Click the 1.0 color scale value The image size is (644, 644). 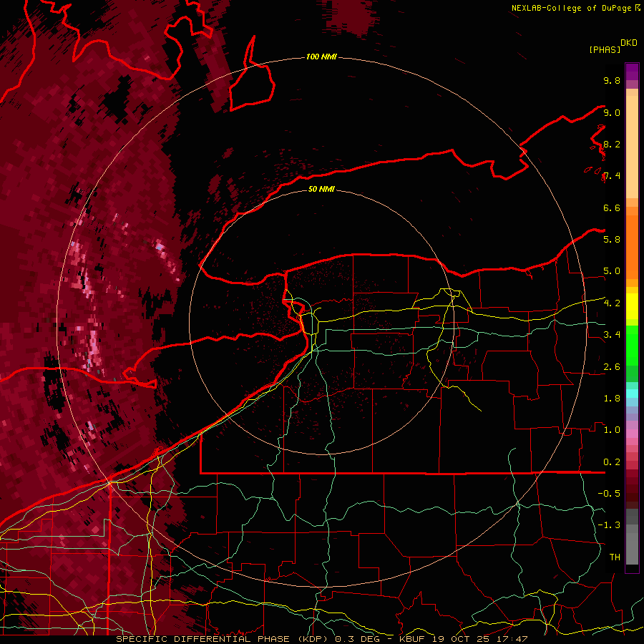tap(612, 430)
